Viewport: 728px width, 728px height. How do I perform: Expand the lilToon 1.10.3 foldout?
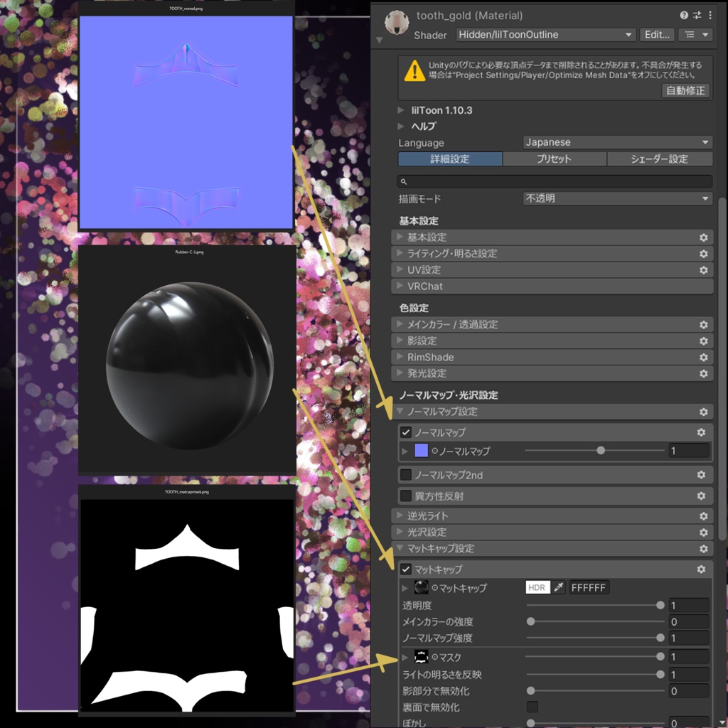point(401,110)
